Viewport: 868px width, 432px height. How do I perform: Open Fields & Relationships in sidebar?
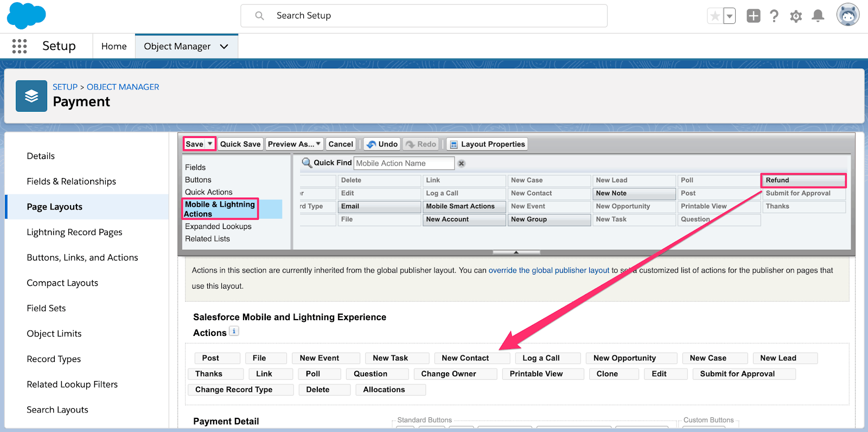click(x=71, y=181)
